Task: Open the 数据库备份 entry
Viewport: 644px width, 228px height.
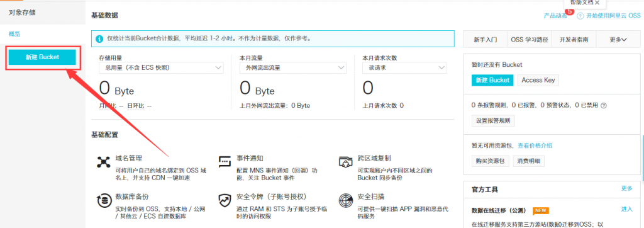Action: click(x=132, y=197)
